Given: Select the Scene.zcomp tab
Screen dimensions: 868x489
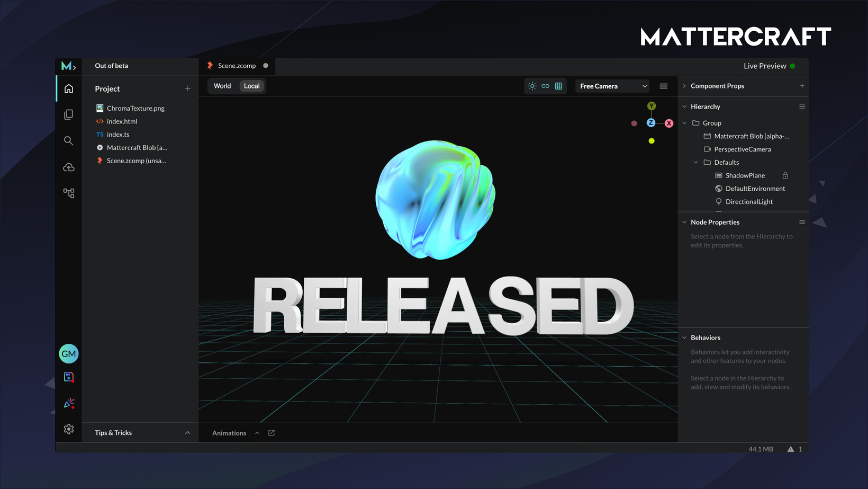Looking at the screenshot, I should pos(237,66).
